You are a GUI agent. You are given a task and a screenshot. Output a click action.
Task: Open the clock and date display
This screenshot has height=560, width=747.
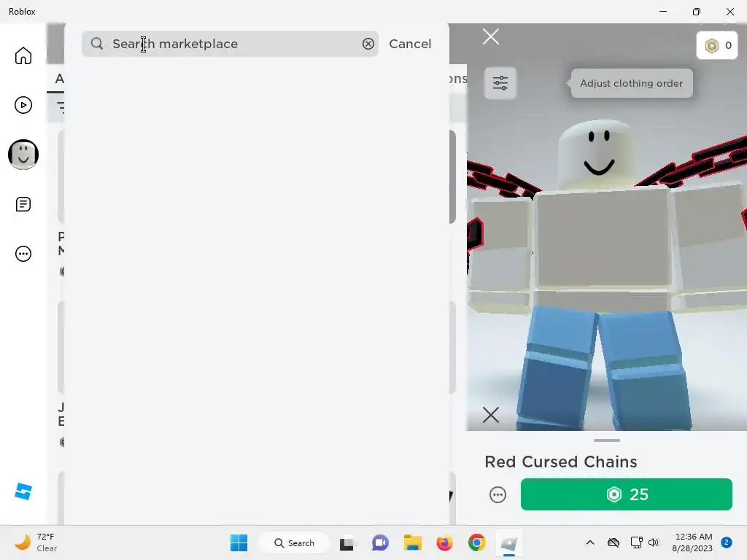pyautogui.click(x=693, y=542)
